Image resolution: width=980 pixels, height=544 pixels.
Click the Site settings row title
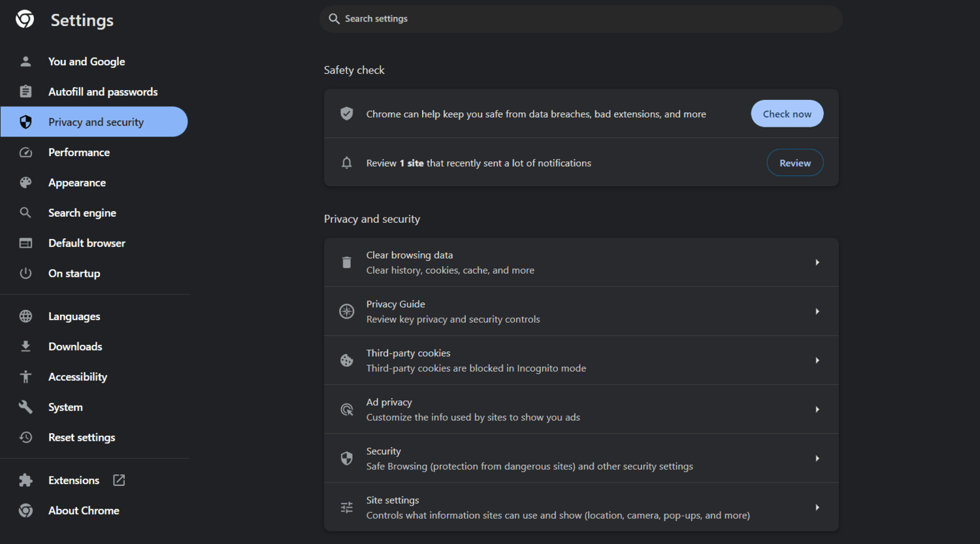(393, 500)
